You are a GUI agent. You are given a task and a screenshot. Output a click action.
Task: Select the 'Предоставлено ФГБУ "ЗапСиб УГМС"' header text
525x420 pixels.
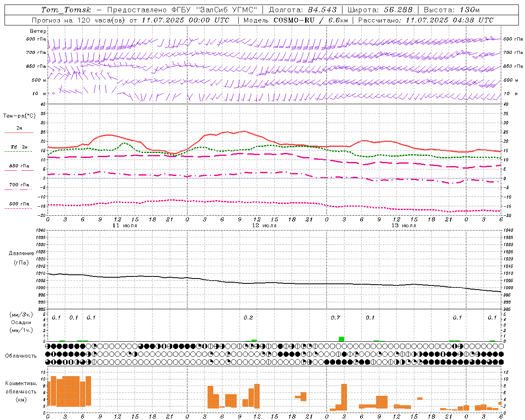coord(182,10)
